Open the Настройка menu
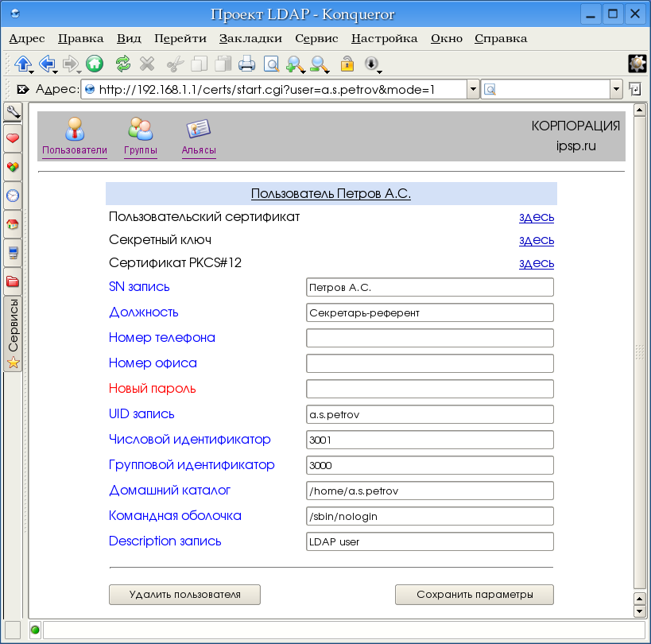 coord(384,38)
